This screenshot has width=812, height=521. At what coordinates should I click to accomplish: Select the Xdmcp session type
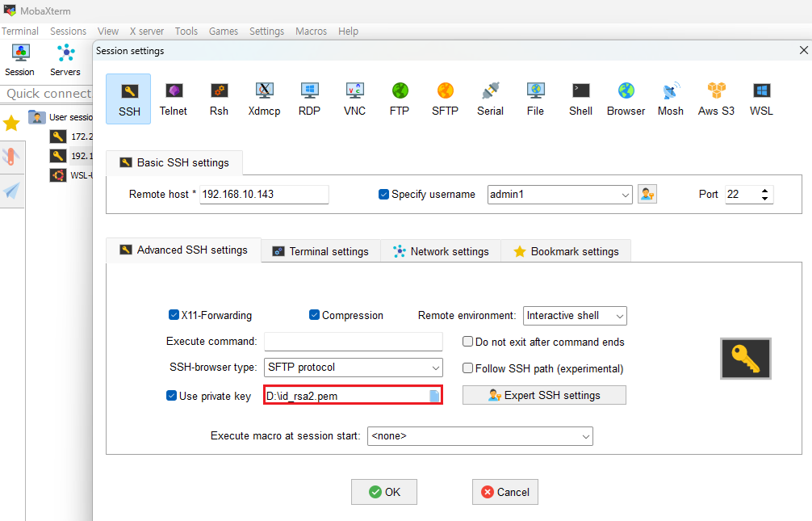click(264, 99)
